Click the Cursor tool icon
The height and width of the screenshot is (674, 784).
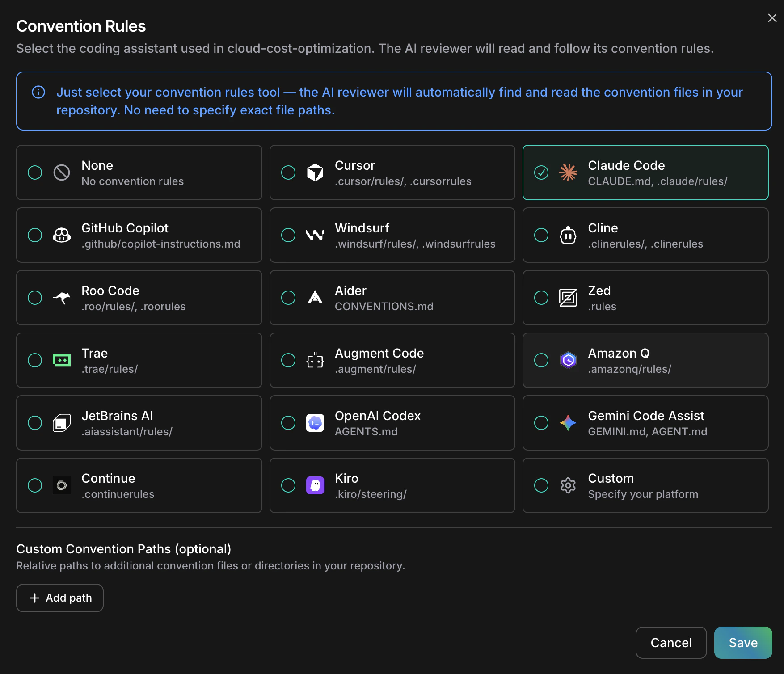tap(316, 173)
